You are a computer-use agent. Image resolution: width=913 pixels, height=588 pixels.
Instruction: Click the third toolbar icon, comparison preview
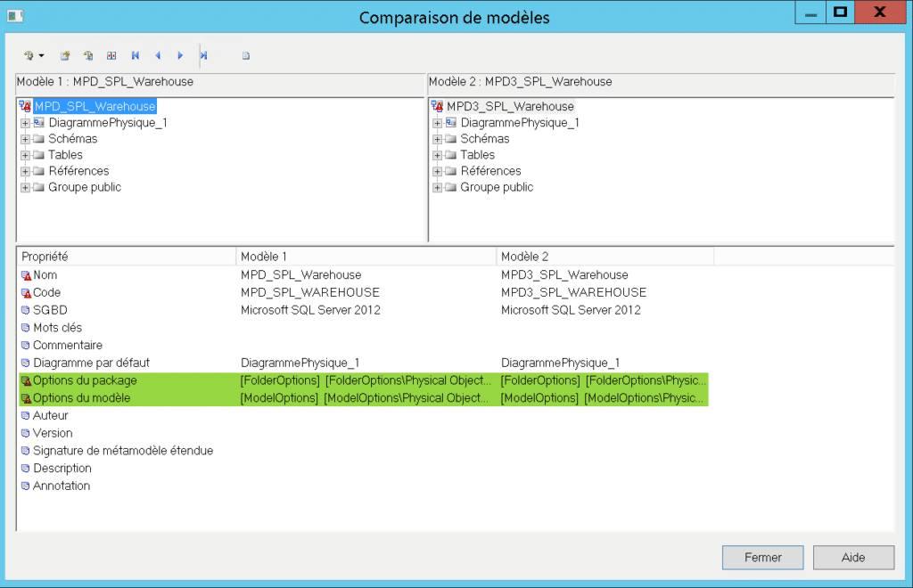coord(88,56)
